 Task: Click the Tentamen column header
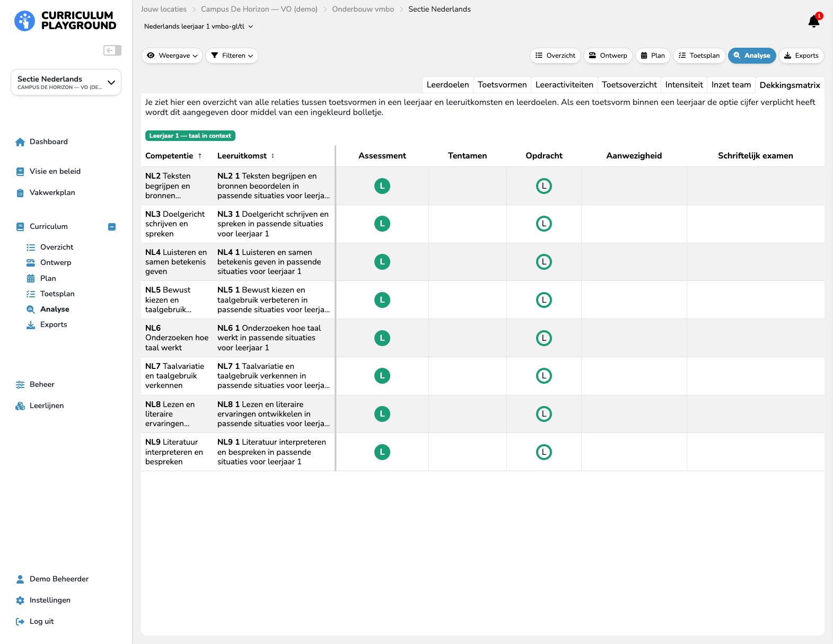pyautogui.click(x=467, y=156)
